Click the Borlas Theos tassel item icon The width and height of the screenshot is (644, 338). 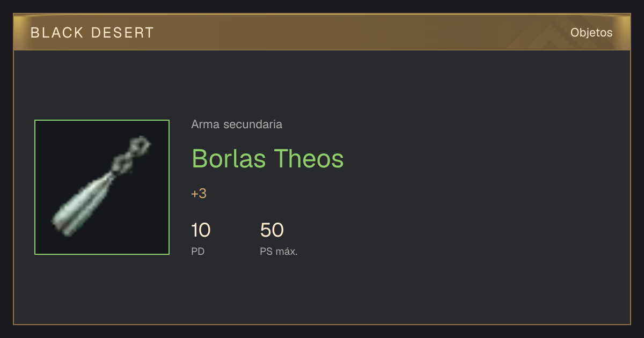point(102,187)
